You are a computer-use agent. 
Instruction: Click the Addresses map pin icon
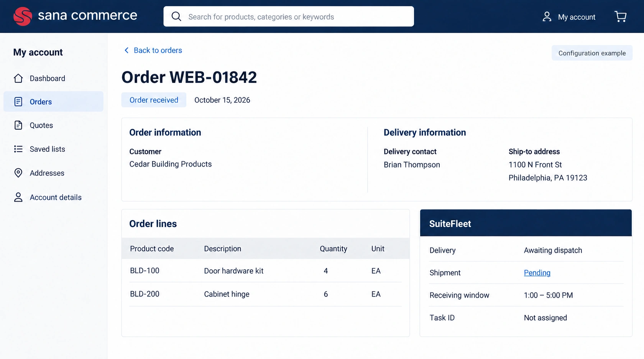[18, 173]
